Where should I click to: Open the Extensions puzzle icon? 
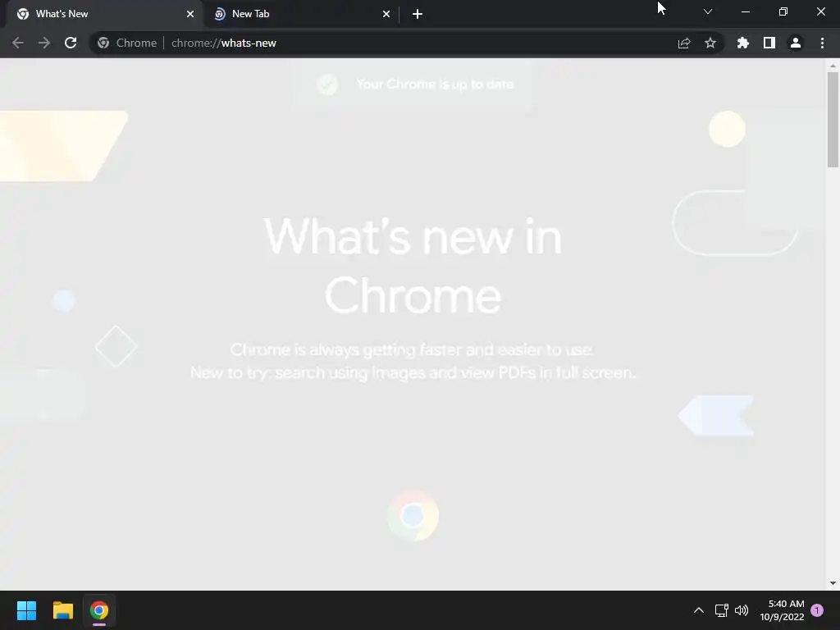pyautogui.click(x=743, y=43)
